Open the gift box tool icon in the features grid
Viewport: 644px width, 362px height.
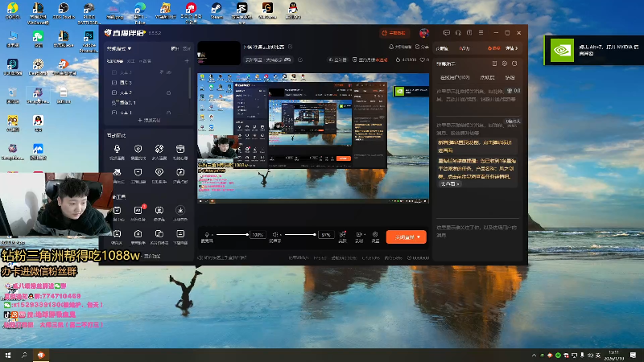(x=180, y=149)
